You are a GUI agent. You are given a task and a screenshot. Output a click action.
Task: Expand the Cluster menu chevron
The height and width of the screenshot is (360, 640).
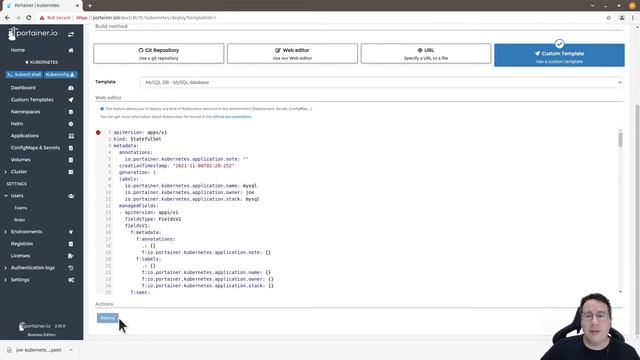[x=6, y=172]
